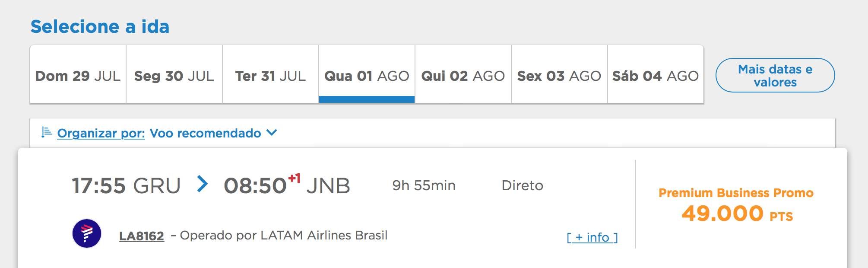Click the blue arrow between GRU and JNB
This screenshot has width=868, height=268.
click(202, 184)
